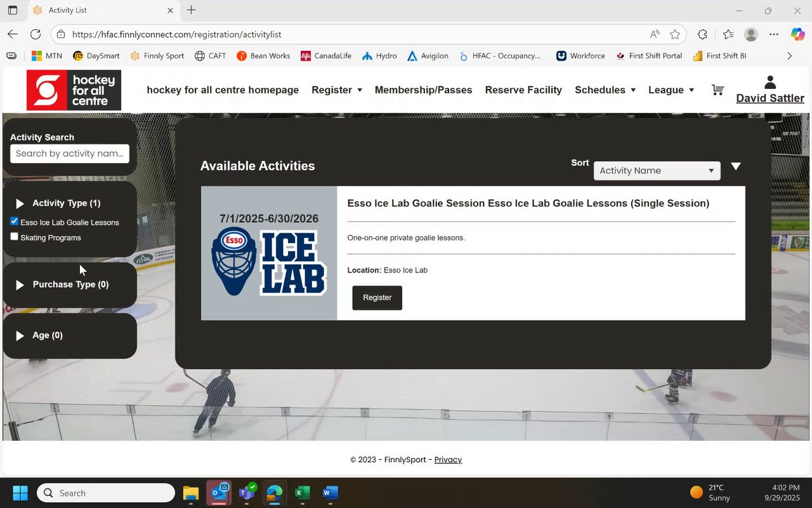The height and width of the screenshot is (508, 812).
Task: View site information lock icon
Action: 60,34
